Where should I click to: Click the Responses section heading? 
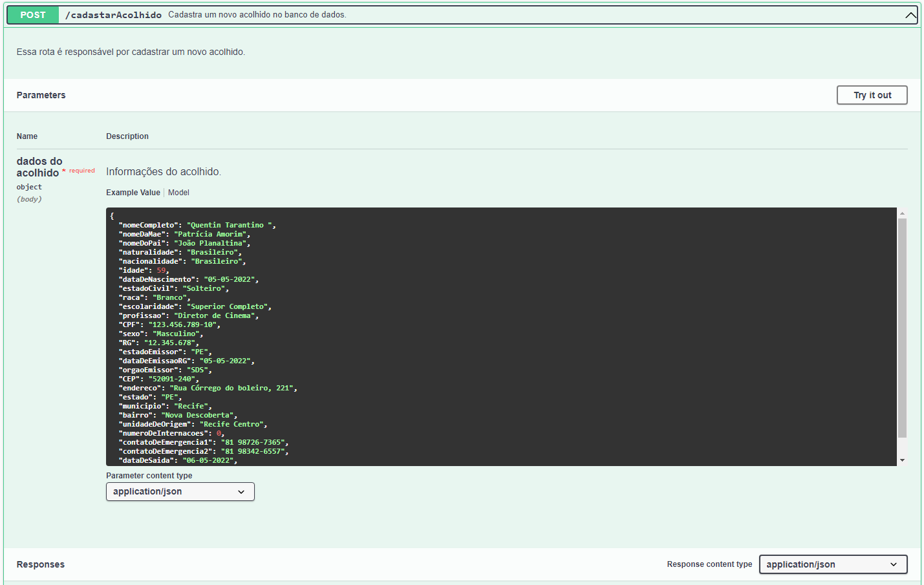(x=41, y=564)
